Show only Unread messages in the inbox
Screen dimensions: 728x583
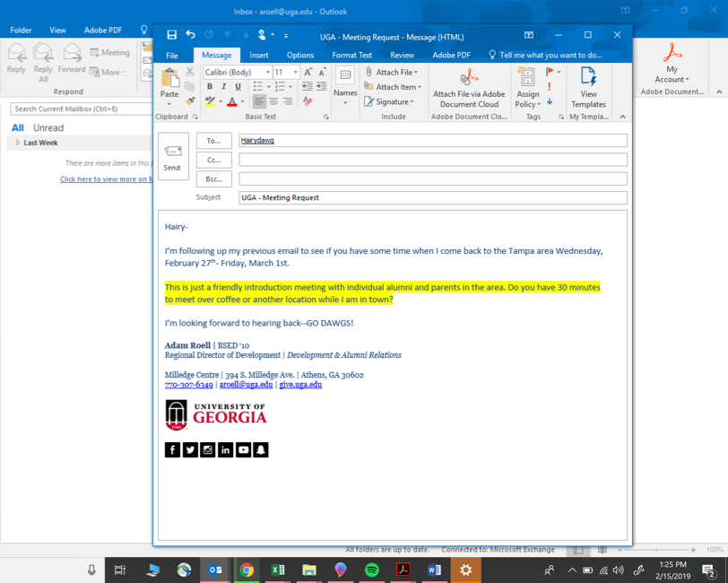coord(48,127)
